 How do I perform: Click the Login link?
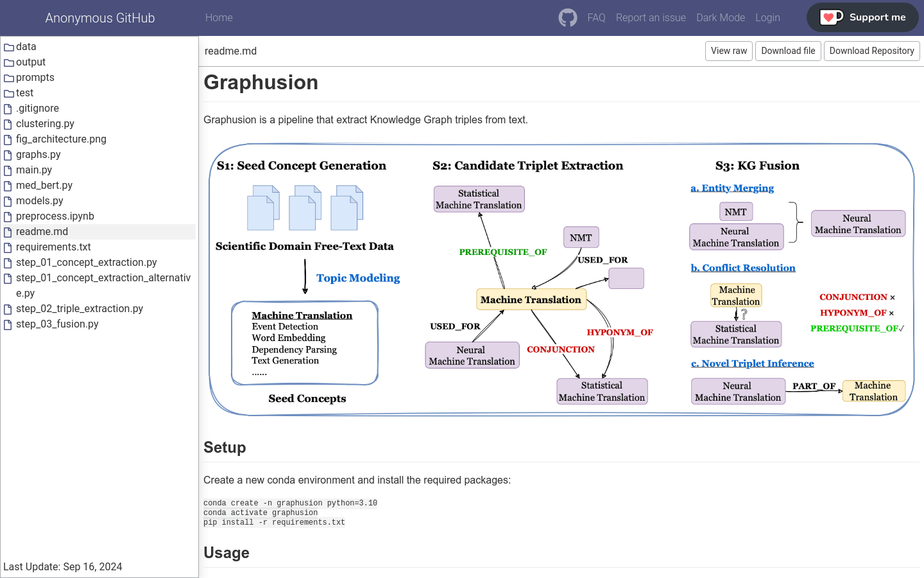767,18
